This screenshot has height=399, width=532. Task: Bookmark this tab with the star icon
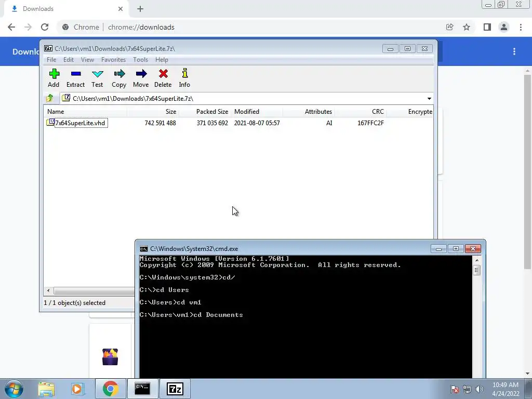(x=467, y=27)
